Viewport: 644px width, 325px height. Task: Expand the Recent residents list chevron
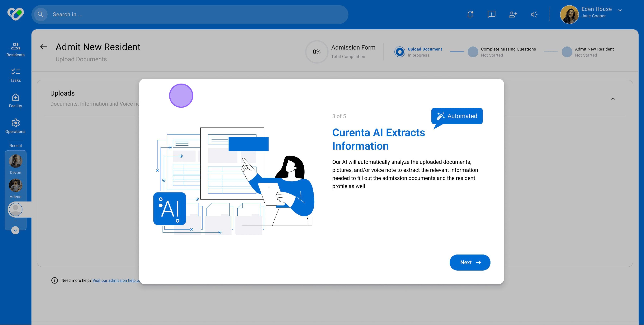pos(15,230)
